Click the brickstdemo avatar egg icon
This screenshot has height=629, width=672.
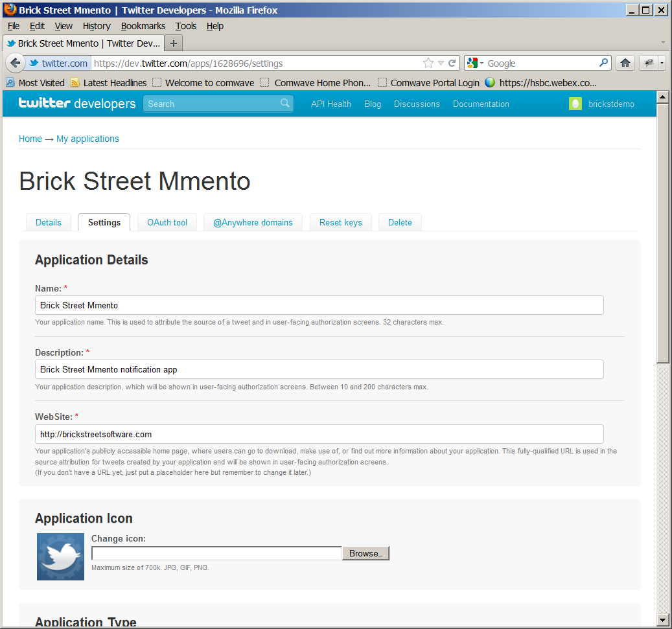(575, 104)
